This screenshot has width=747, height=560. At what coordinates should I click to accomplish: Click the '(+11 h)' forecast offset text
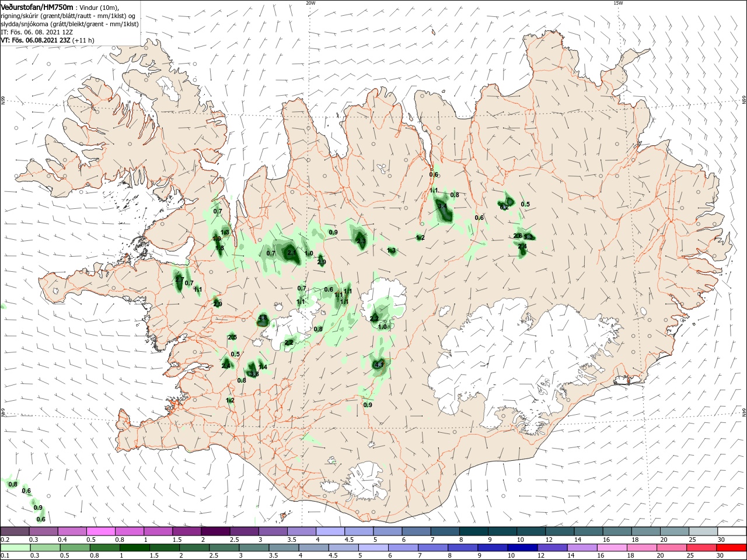point(83,40)
